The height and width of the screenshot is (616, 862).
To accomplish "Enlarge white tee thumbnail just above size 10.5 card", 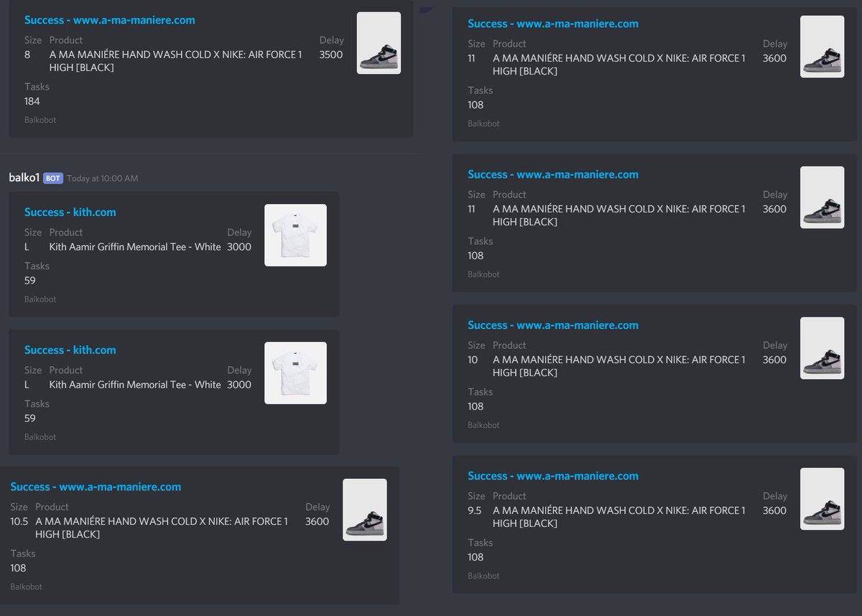I will (295, 373).
